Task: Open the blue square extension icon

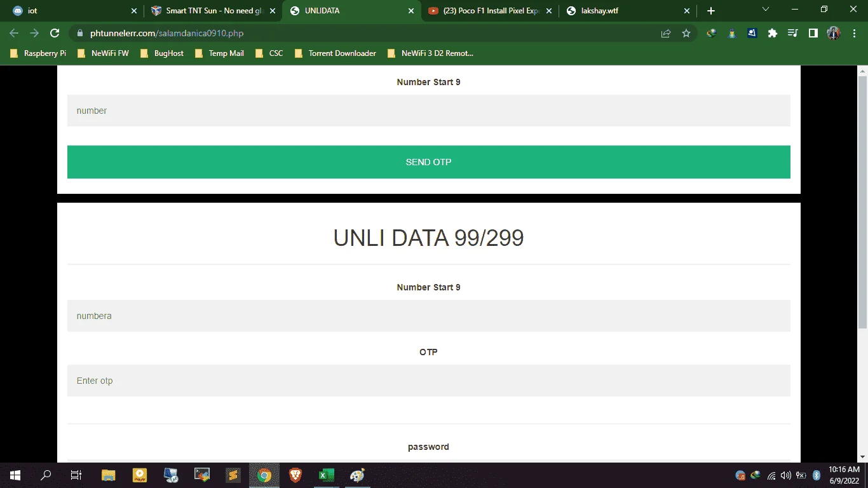Action: pos(752,34)
